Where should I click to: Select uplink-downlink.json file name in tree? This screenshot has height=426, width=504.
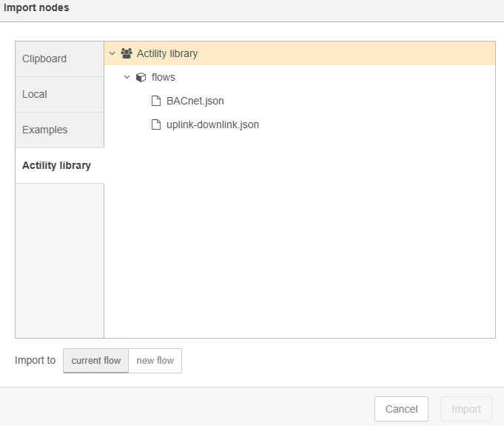(212, 124)
